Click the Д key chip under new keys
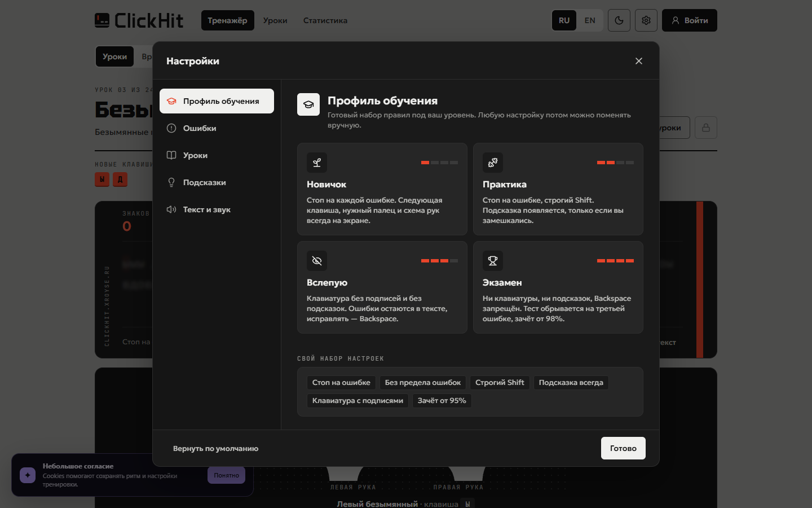The image size is (812, 508). point(120,179)
